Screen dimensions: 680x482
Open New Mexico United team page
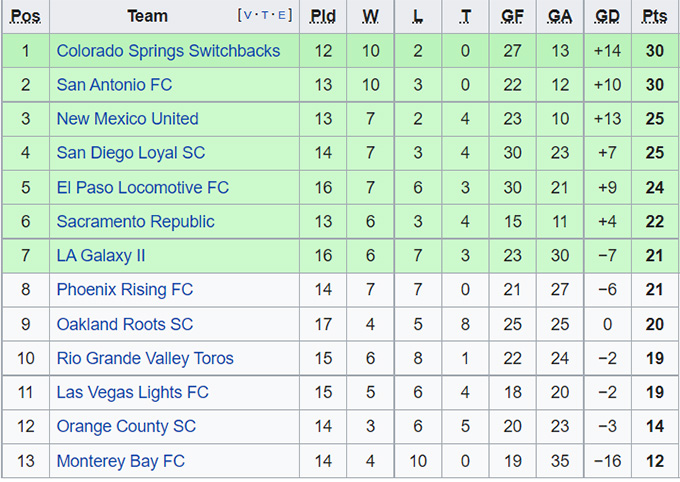click(127, 119)
